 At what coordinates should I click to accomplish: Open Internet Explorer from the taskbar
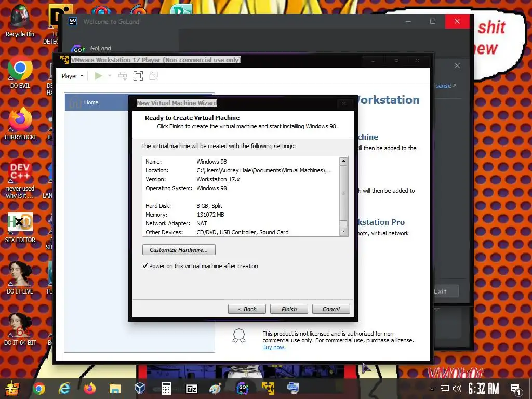coord(64,389)
